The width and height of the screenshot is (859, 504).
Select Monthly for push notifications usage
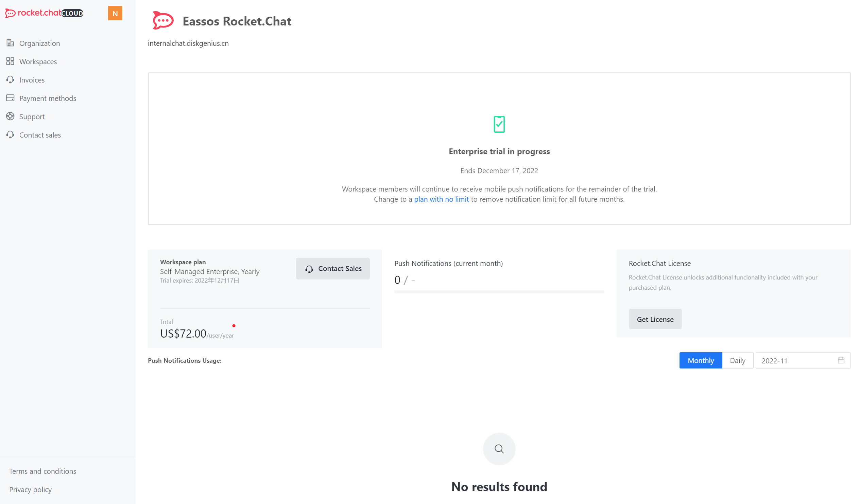tap(701, 360)
